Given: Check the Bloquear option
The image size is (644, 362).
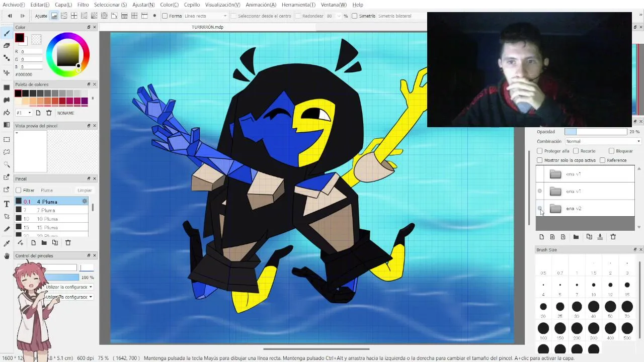Looking at the screenshot, I should [x=612, y=151].
